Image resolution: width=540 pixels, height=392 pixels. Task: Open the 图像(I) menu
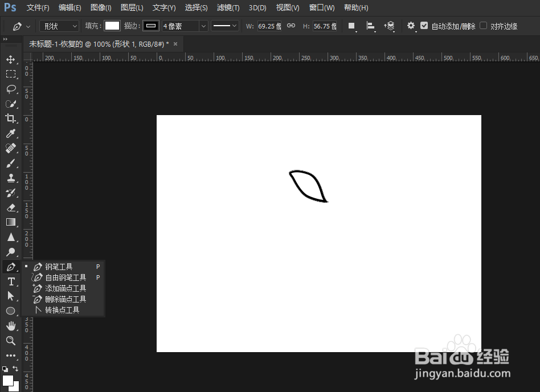101,7
